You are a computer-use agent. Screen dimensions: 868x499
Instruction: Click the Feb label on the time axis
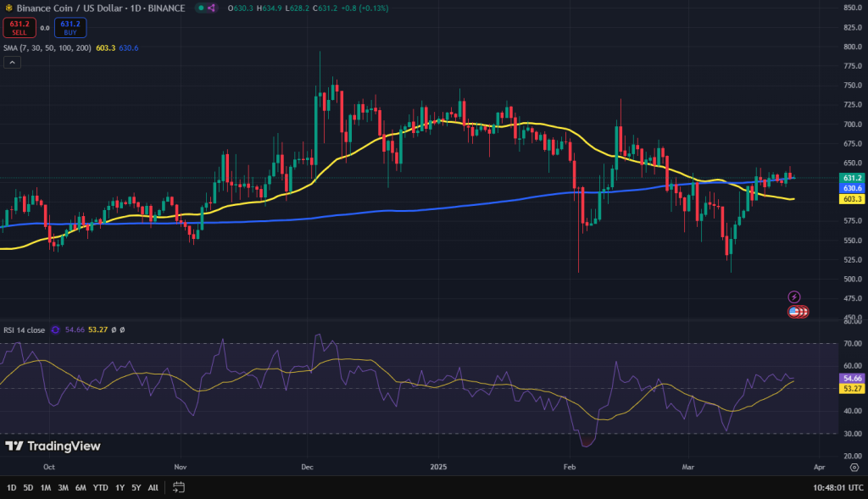click(570, 467)
